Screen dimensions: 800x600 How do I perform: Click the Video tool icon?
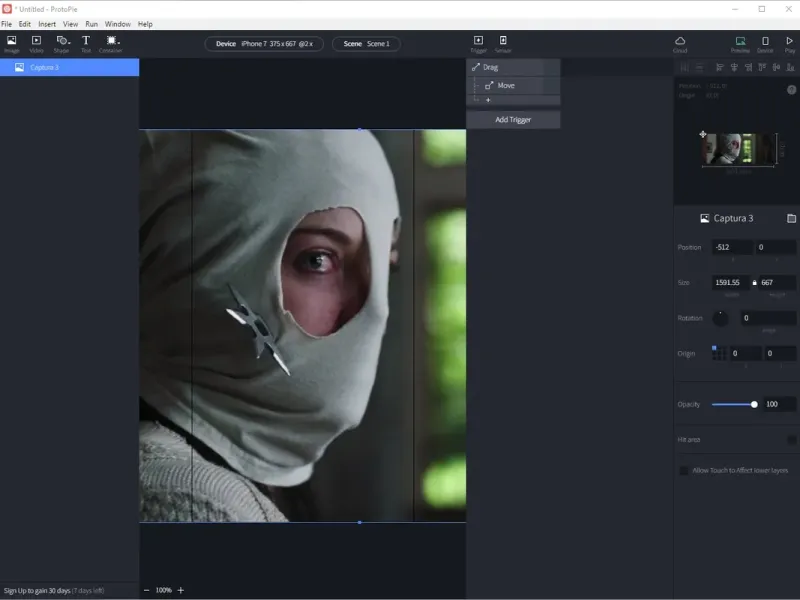point(37,42)
